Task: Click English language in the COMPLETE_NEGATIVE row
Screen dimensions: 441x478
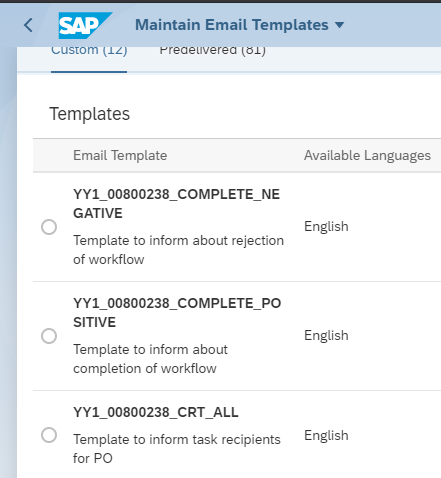Action: pos(326,227)
